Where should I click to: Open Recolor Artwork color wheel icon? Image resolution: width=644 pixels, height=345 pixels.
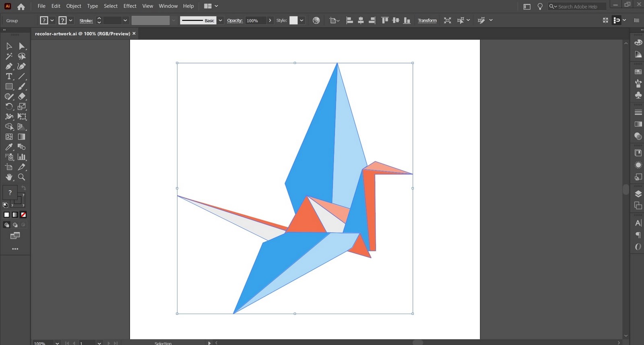[x=316, y=21]
